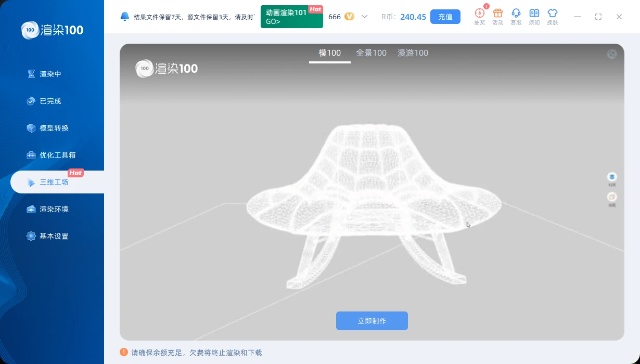Screen dimensions: 640x364
Task: Click the gear icon beside 基本设置
Action: tap(31, 236)
